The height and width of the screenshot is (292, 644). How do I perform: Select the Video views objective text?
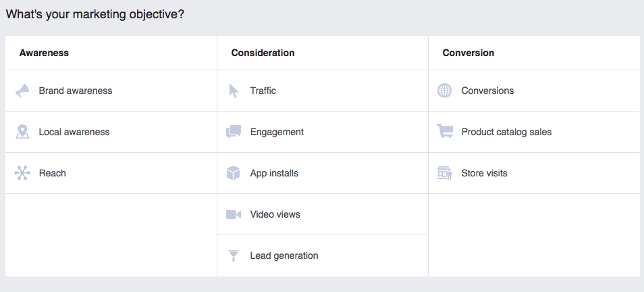coord(275,214)
